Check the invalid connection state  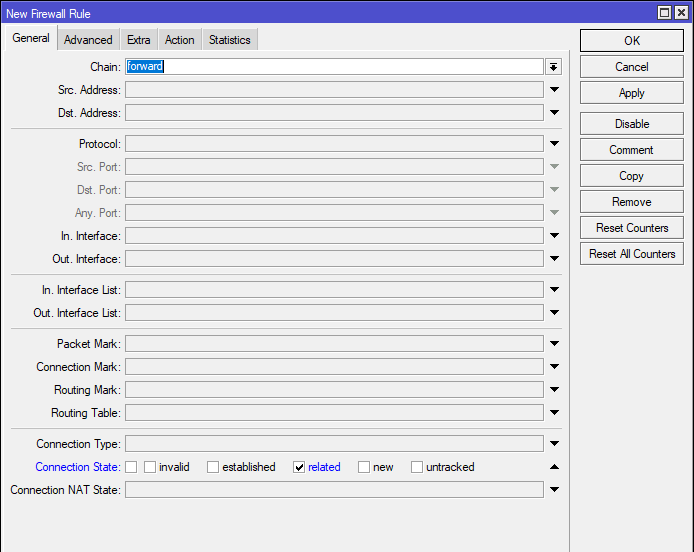(150, 467)
